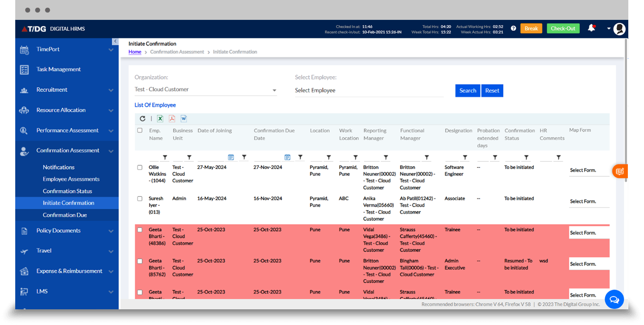This screenshot has height=325, width=644.
Task: Open the Confirmation Status column filter
Action: (x=526, y=157)
